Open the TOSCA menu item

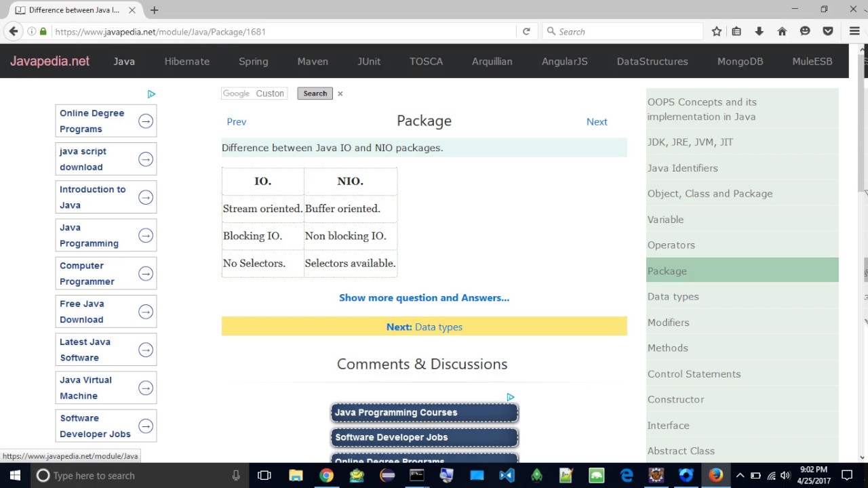pyautogui.click(x=426, y=61)
